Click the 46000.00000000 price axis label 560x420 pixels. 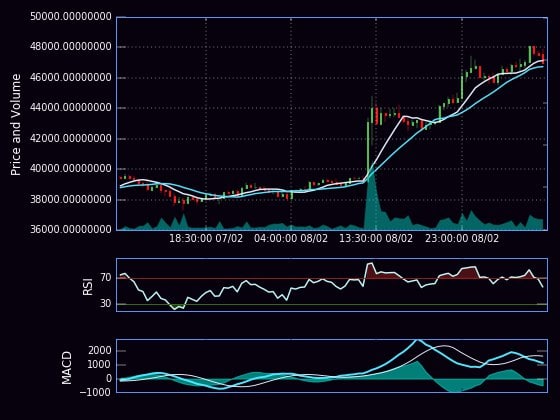(x=70, y=78)
